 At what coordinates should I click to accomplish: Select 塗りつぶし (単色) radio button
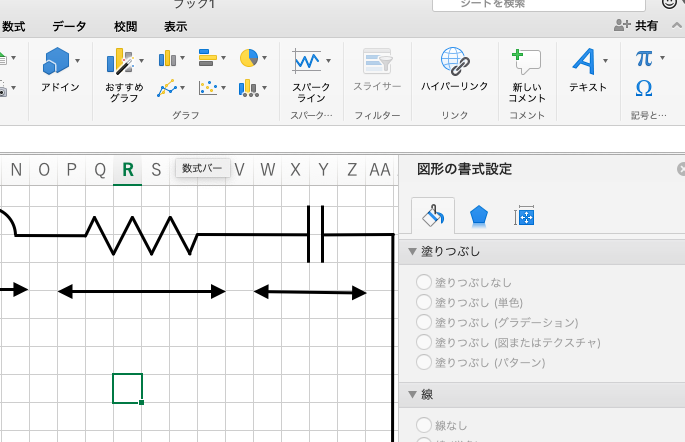click(x=424, y=302)
